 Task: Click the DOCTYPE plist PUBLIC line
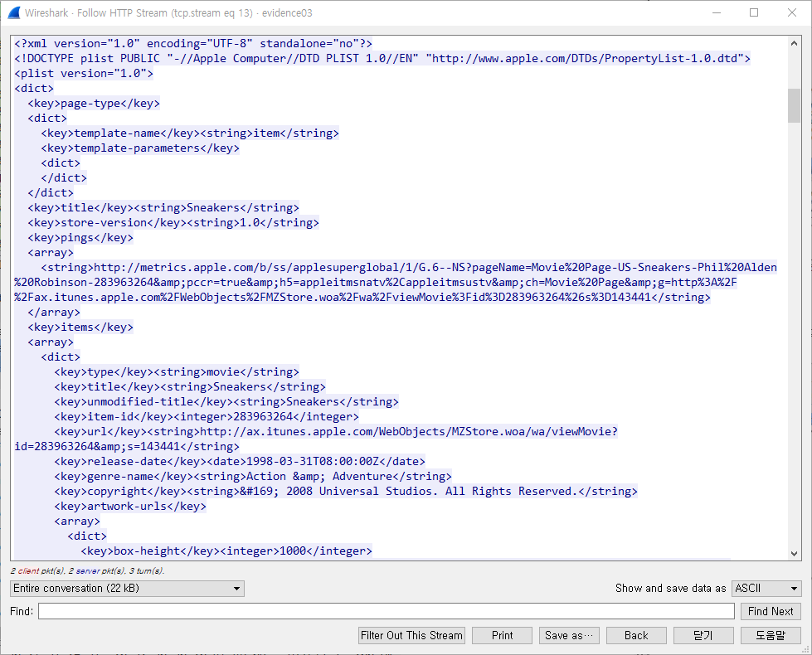tap(382, 59)
